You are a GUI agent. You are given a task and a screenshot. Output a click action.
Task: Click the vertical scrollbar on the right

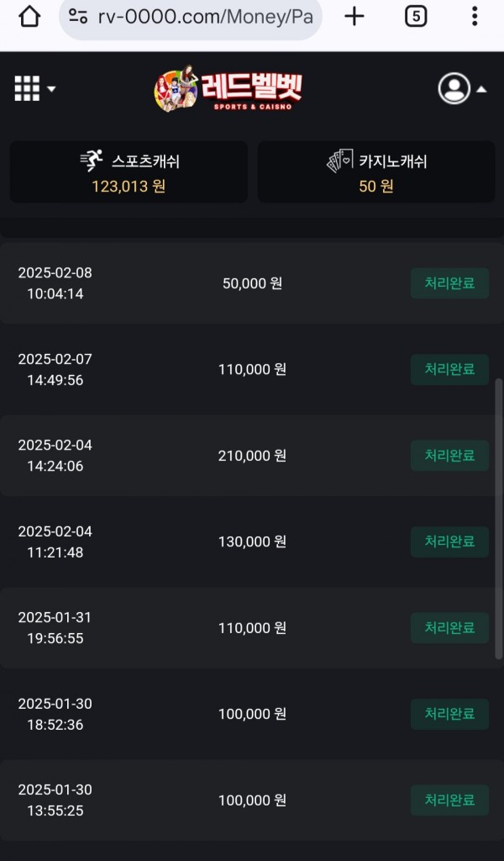tap(499, 517)
